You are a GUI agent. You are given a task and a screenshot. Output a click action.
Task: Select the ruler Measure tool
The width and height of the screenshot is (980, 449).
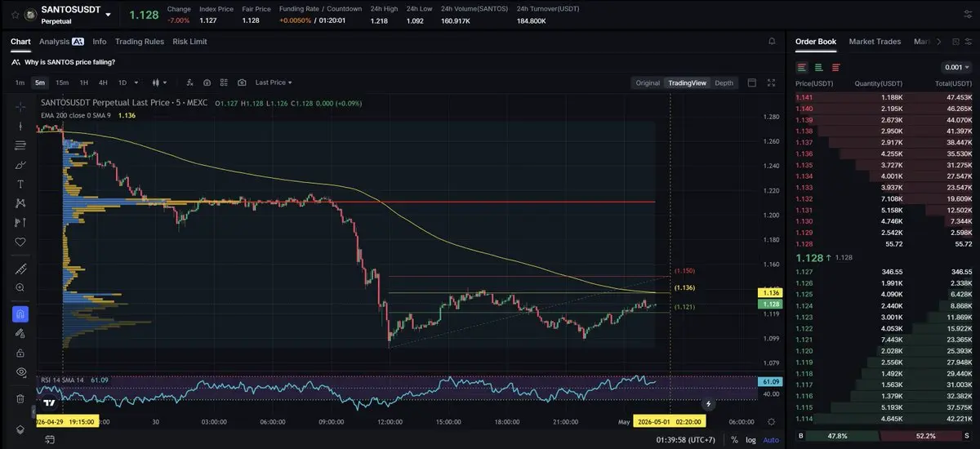coord(20,269)
